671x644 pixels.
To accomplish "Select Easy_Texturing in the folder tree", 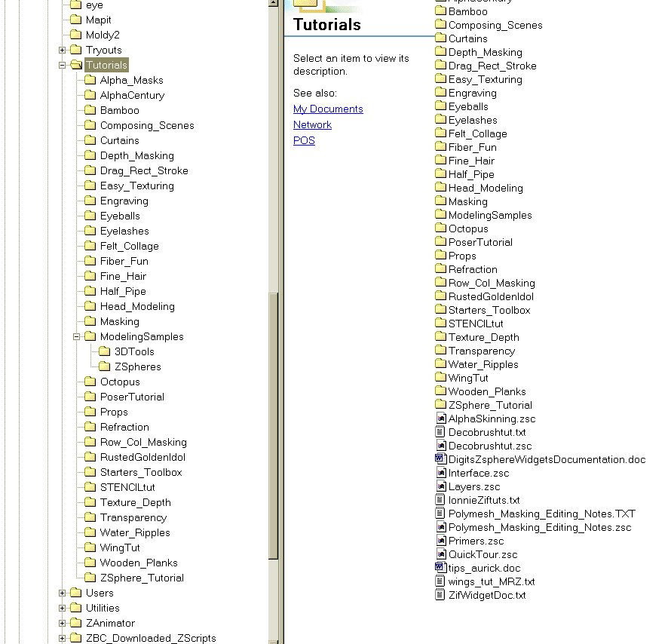I will point(137,186).
